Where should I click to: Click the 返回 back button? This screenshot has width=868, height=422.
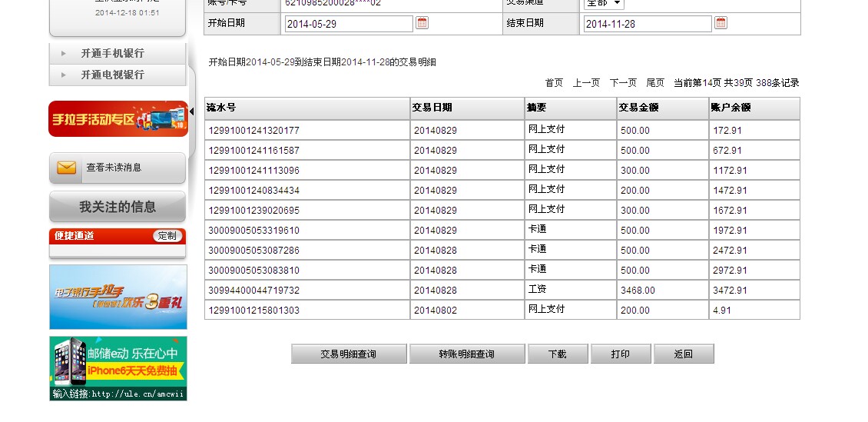pos(684,354)
